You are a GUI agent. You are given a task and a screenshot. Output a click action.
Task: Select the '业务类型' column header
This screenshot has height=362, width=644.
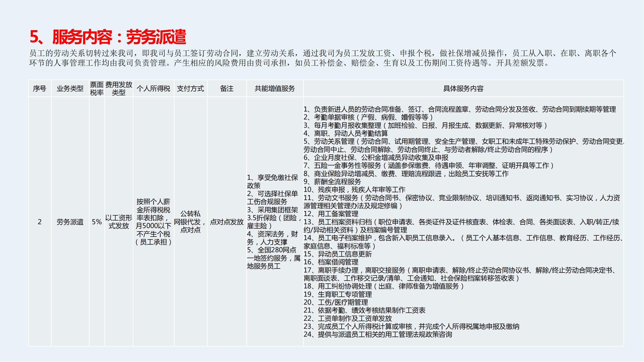70,88
